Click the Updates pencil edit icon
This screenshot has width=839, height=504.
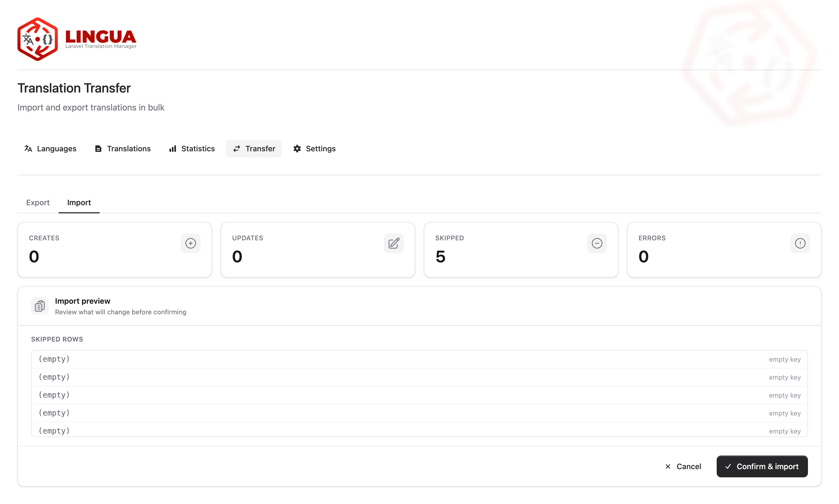(x=394, y=243)
